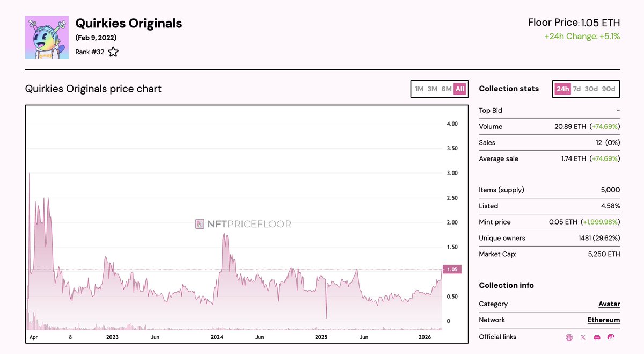The width and height of the screenshot is (644, 354).
Task: Click the Average sale value 1.74 ETH
Action: tap(573, 159)
